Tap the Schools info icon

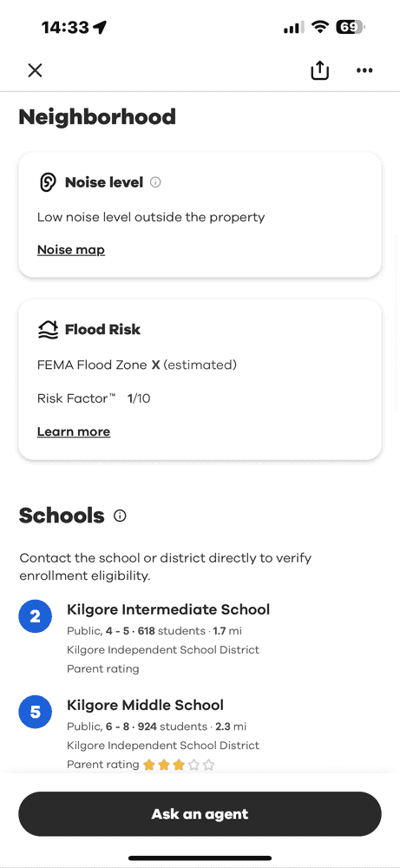(x=120, y=516)
